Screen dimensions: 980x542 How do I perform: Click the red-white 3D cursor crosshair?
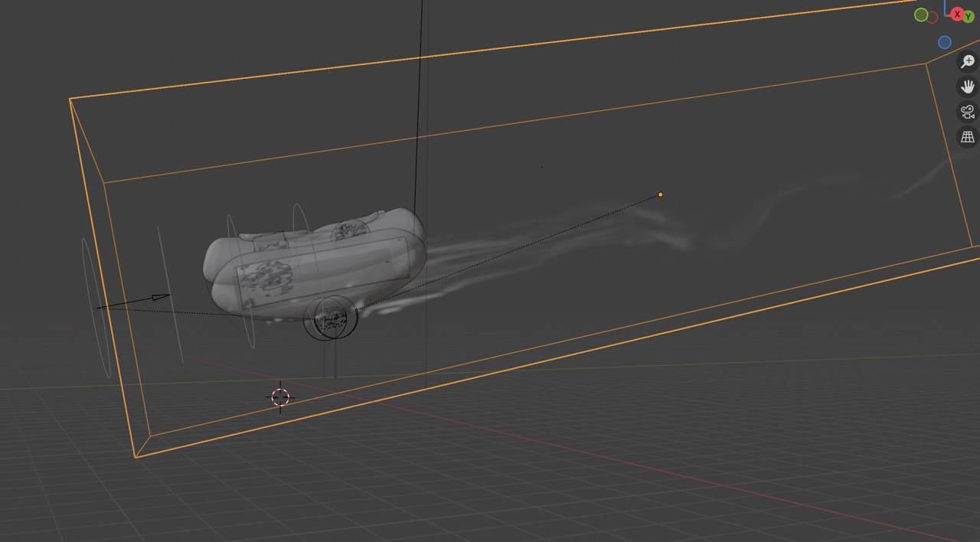(x=280, y=397)
